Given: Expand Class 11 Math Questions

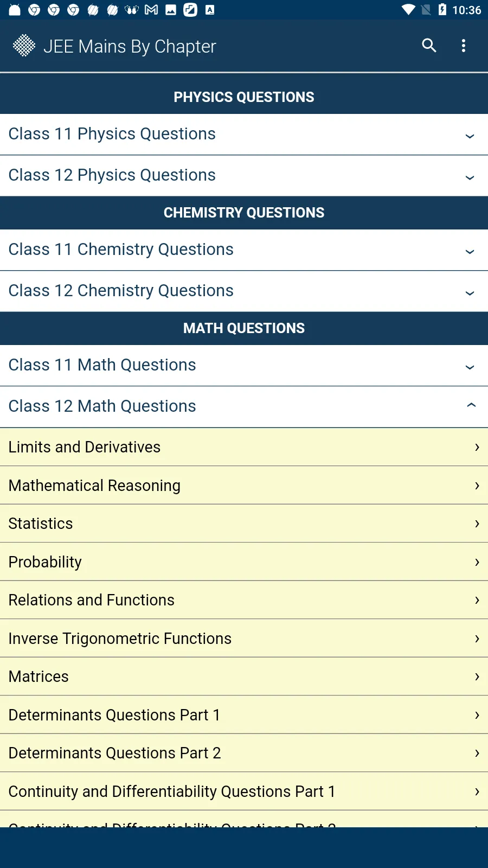Looking at the screenshot, I should 470,367.
